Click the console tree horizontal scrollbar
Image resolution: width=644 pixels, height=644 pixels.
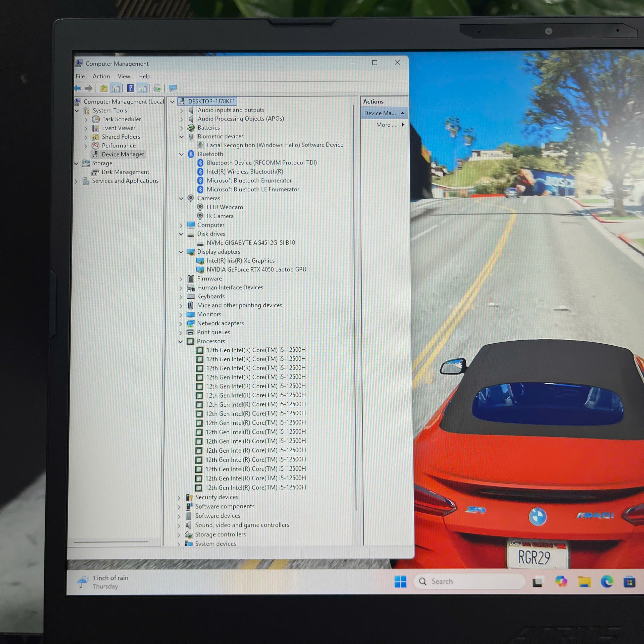click(x=111, y=542)
